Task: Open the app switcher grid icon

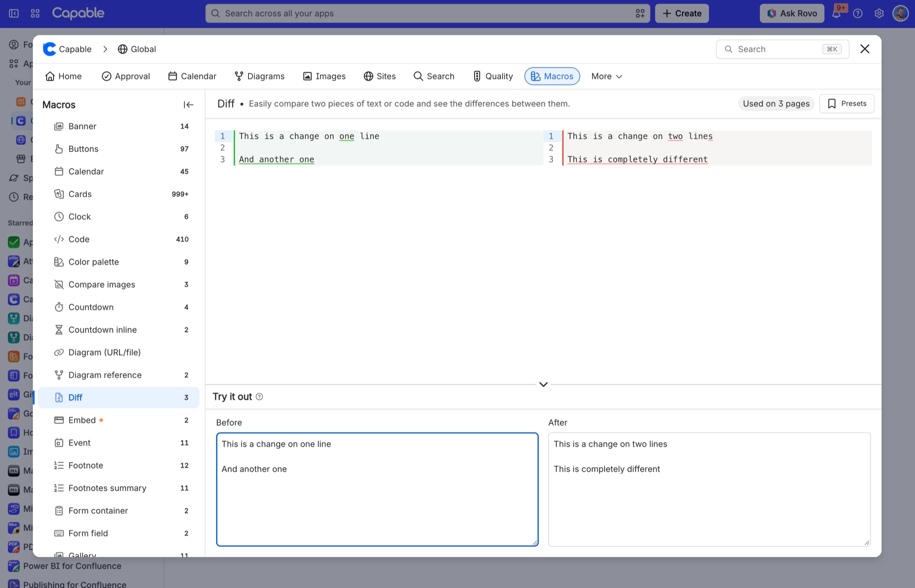Action: coord(35,13)
